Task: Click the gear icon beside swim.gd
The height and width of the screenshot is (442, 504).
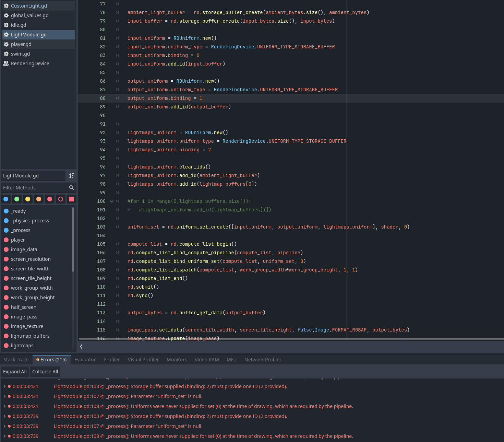Action: point(6,54)
